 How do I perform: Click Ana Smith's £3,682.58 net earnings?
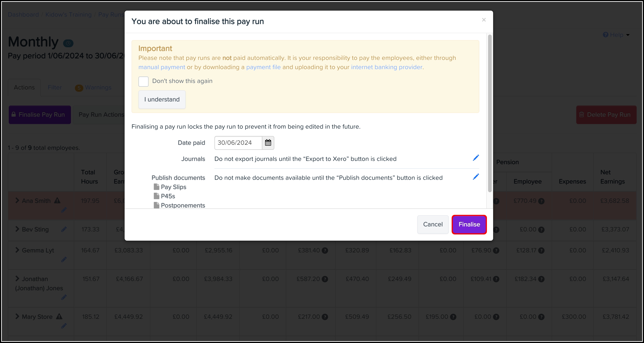[615, 201]
